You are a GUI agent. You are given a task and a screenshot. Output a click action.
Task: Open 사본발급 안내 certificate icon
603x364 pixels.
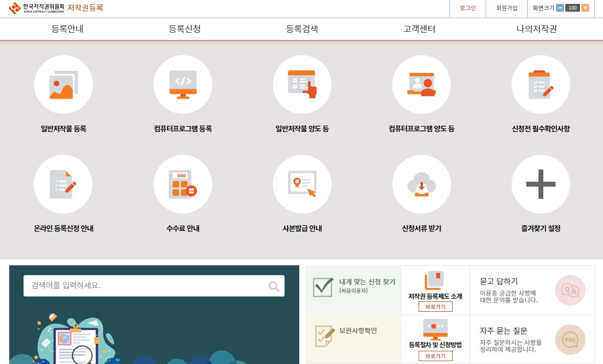302,184
